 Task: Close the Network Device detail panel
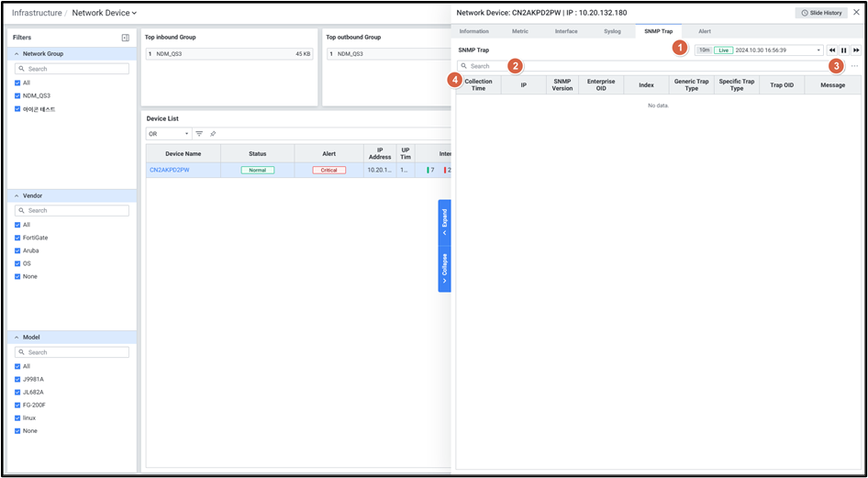click(x=856, y=13)
